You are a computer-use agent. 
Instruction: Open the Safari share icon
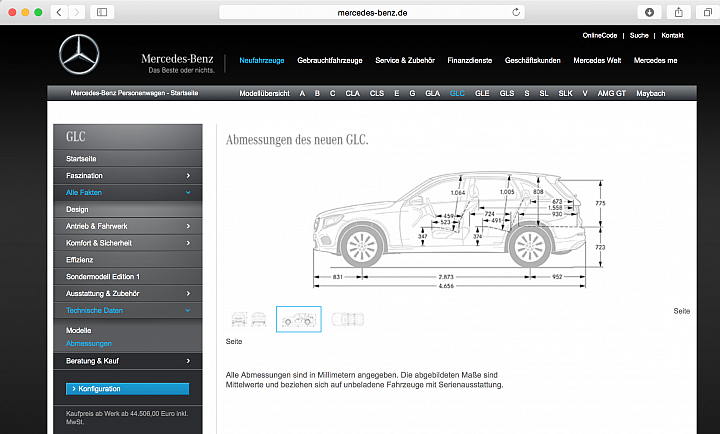pyautogui.click(x=679, y=12)
